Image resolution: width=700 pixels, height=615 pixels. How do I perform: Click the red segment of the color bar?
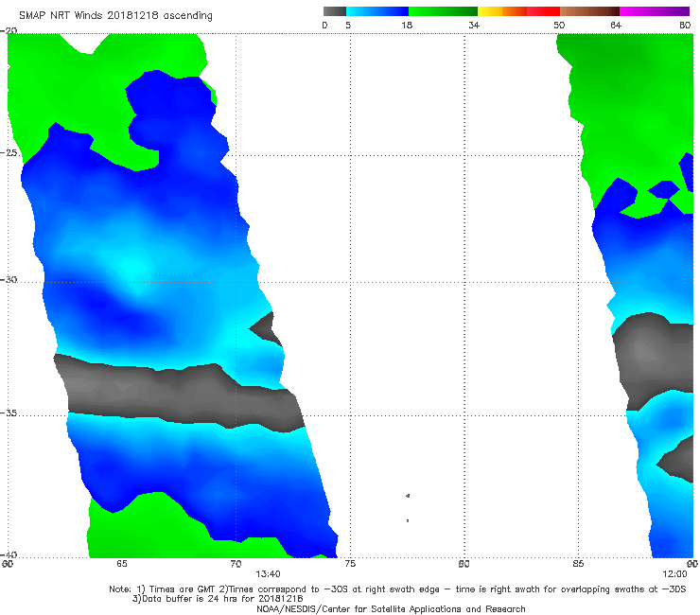click(543, 11)
